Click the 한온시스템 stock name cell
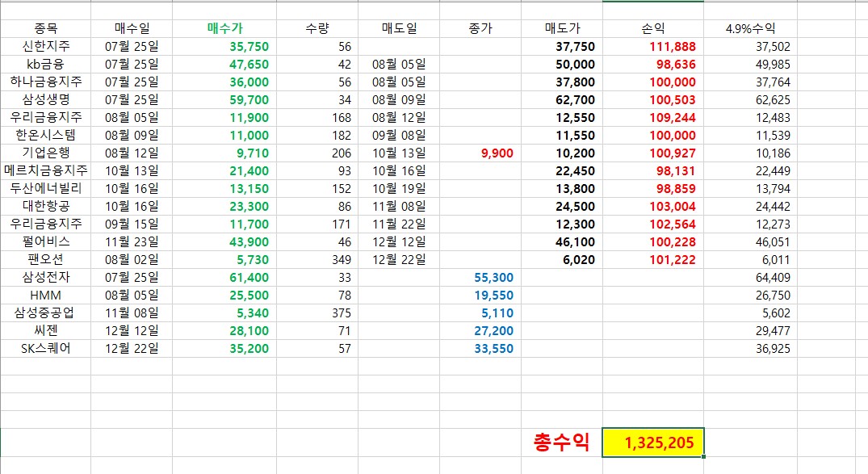 45,135
